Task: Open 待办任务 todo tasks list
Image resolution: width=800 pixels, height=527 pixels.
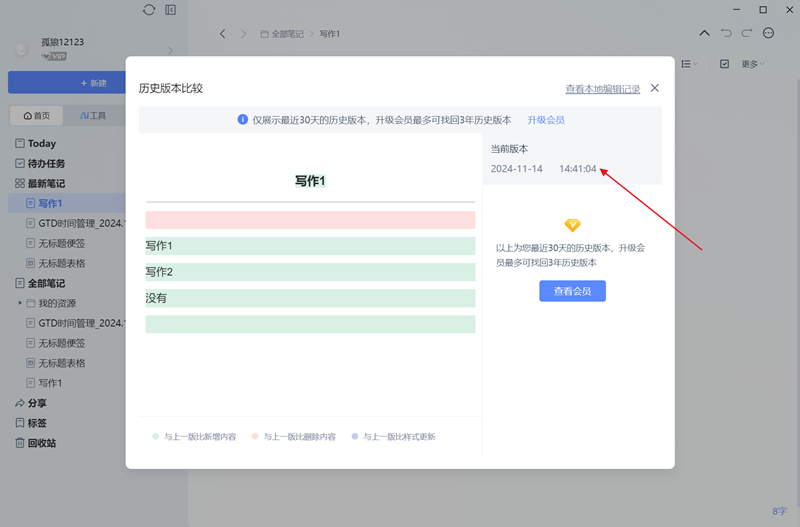Action: [x=45, y=164]
